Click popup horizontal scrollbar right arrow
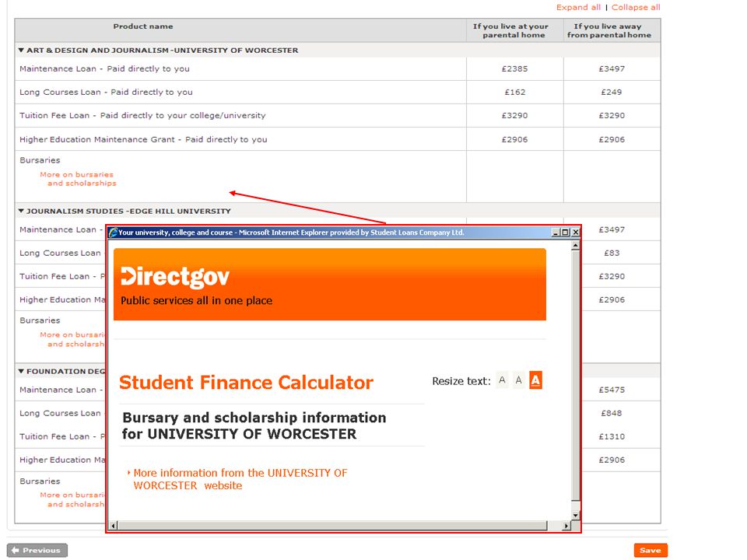 coord(566,526)
